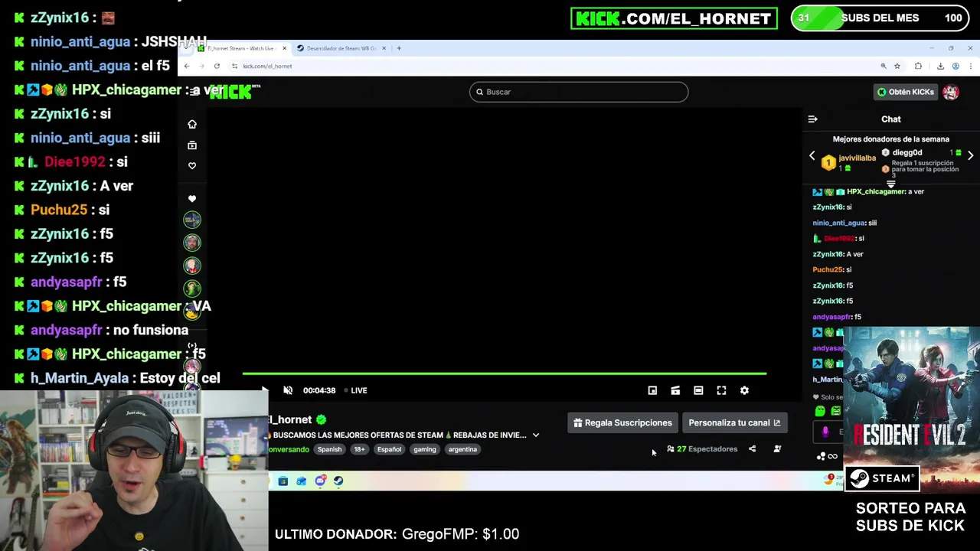
Task: Close the Desarrollador de Steam tab
Action: tap(384, 48)
